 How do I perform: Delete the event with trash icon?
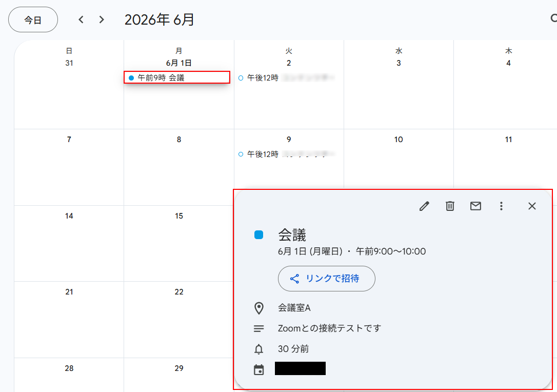point(450,206)
